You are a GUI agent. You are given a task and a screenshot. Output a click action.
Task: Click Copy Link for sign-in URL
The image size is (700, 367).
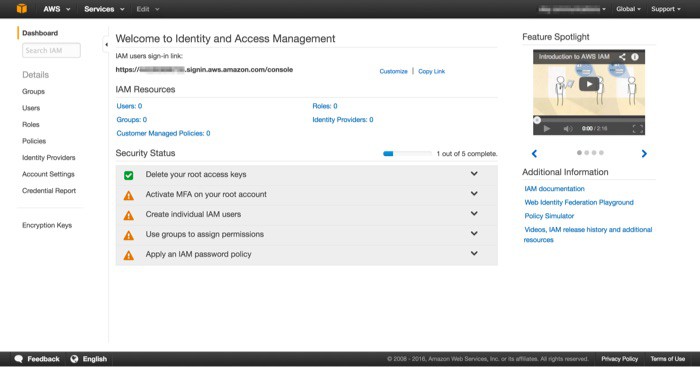click(431, 71)
